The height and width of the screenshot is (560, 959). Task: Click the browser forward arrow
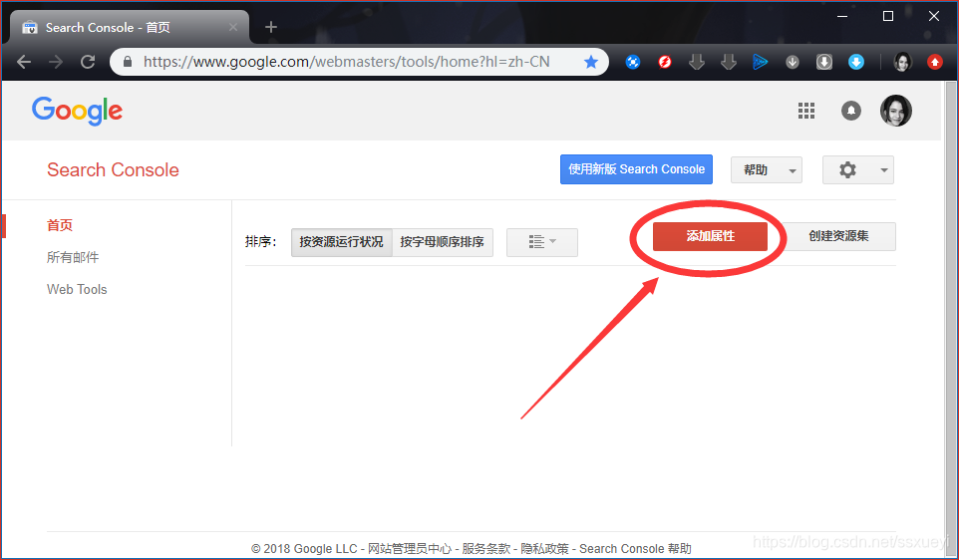click(56, 62)
